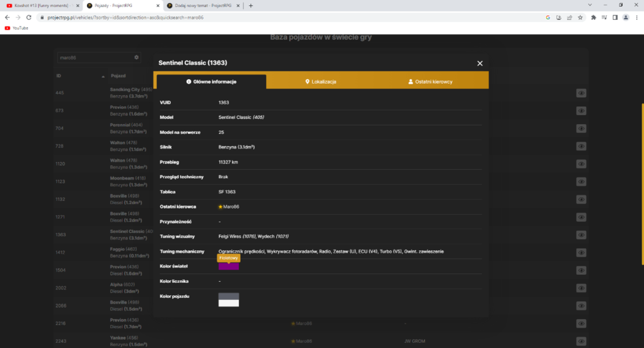Open a new browser tab
The width and height of the screenshot is (644, 348).
[251, 6]
